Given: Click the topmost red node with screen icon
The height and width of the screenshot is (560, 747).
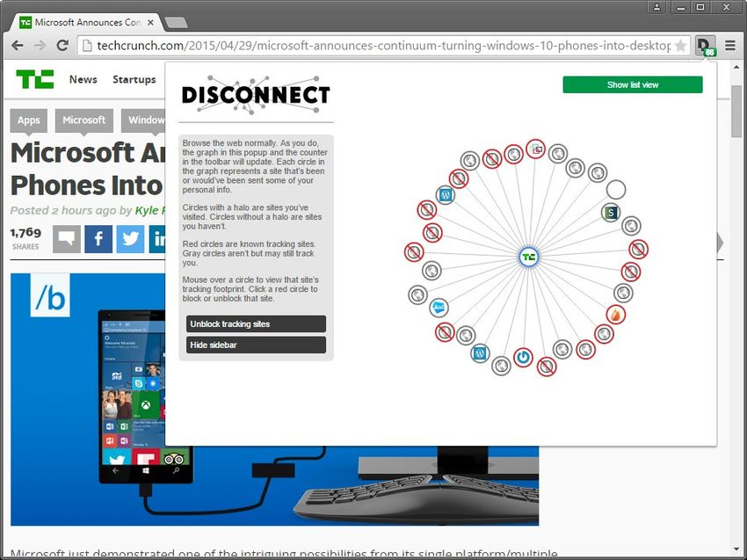Looking at the screenshot, I should coord(535,149).
